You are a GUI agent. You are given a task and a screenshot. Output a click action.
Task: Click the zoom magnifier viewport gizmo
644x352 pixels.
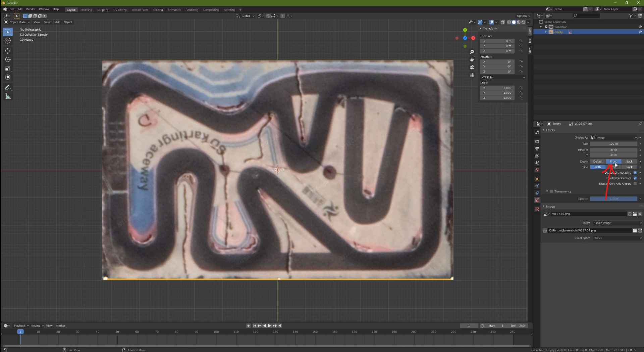472,52
